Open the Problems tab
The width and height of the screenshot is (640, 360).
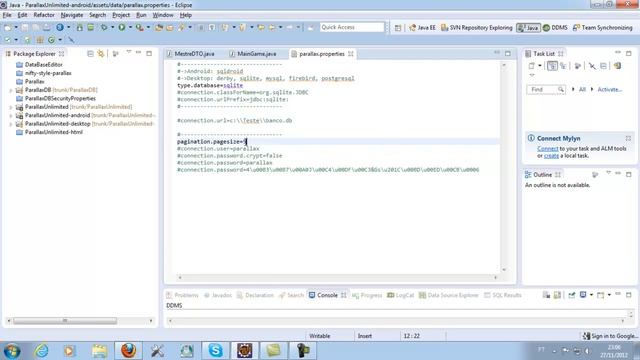point(182,295)
